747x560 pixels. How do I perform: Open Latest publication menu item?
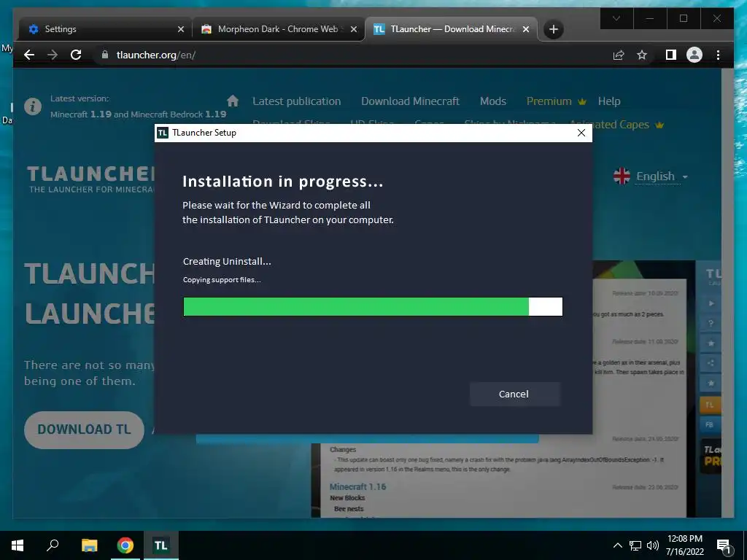point(297,101)
